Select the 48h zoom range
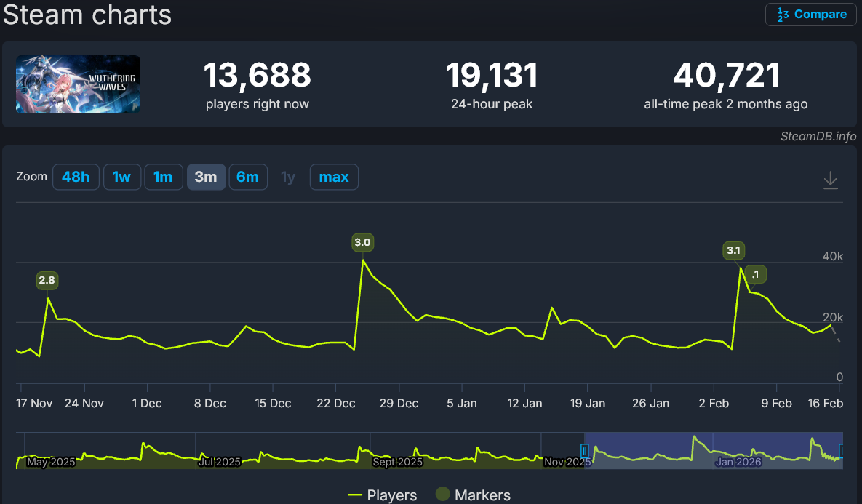 [x=76, y=177]
